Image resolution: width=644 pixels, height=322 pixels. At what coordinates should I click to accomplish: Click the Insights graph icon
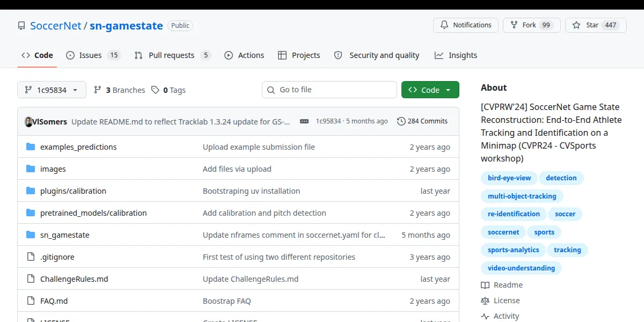(x=439, y=55)
